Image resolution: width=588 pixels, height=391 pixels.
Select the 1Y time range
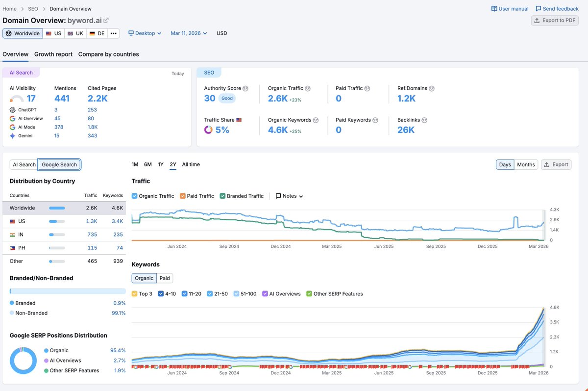[161, 164]
